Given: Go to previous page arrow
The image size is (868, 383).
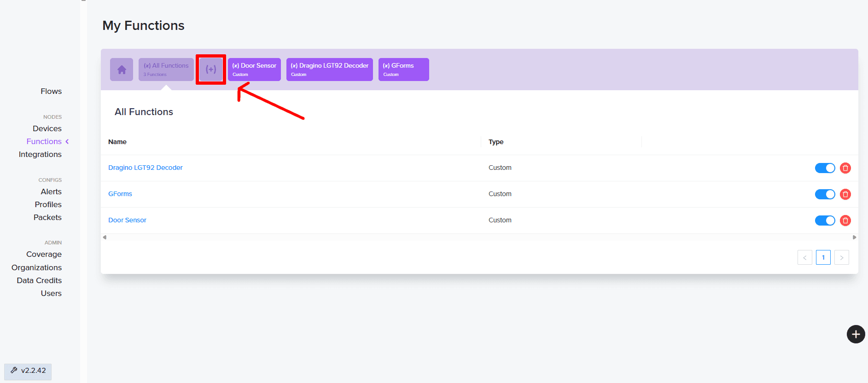Looking at the screenshot, I should coord(805,257).
